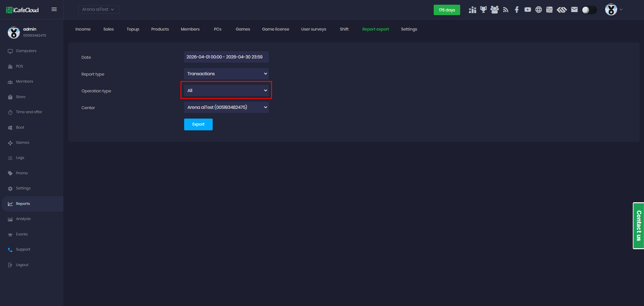This screenshot has width=644, height=306.
Task: Switch to the Income tab
Action: coord(83,29)
